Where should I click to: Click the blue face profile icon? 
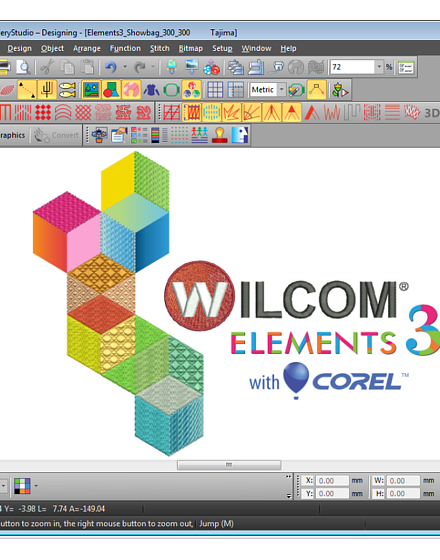click(240, 135)
